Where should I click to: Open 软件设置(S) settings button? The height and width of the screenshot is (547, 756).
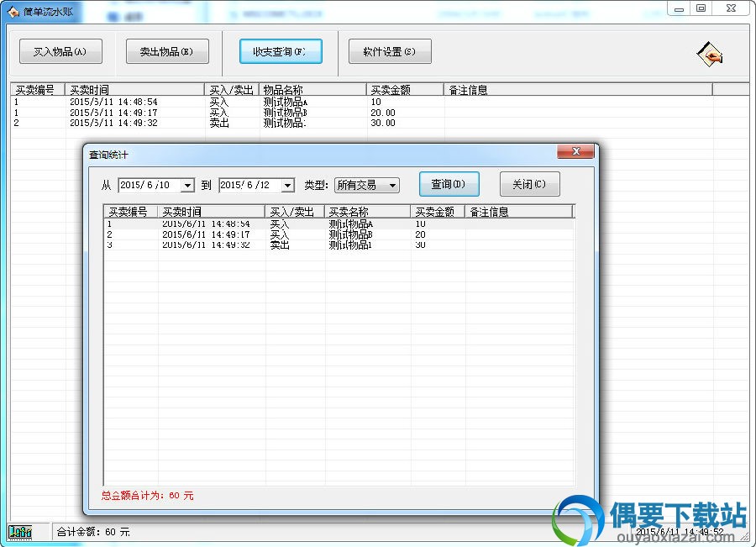click(390, 51)
